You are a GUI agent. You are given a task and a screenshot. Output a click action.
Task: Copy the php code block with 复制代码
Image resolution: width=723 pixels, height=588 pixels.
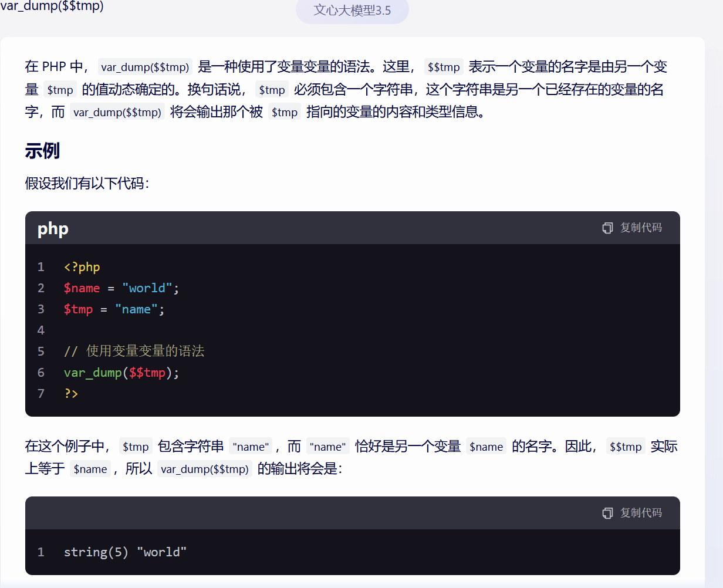pos(632,228)
